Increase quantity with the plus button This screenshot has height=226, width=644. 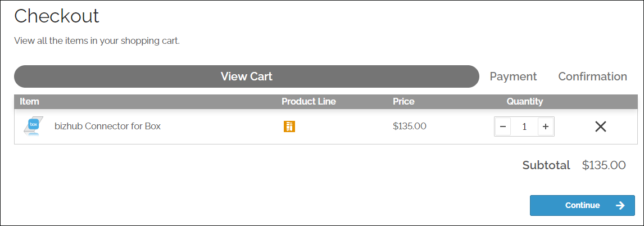(x=545, y=126)
